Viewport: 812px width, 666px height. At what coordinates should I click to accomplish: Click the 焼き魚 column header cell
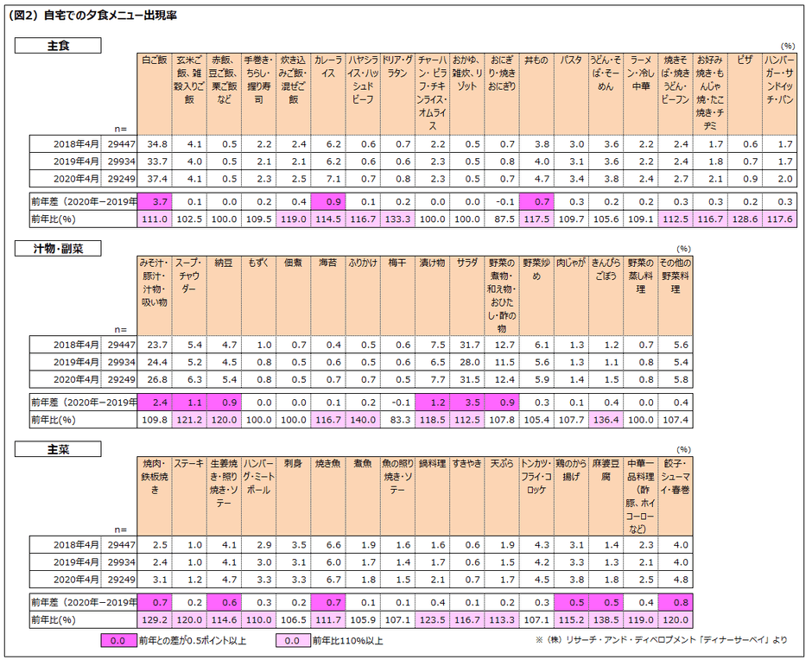coord(327,496)
